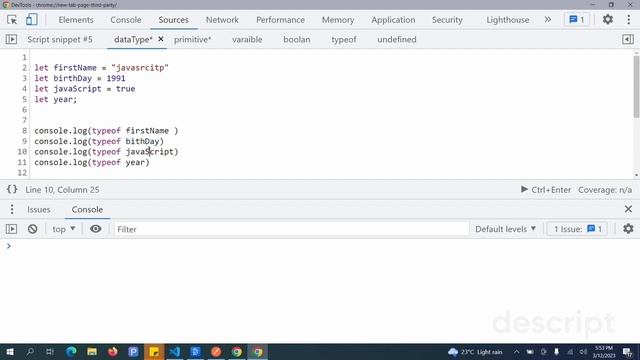
Task: Open Microsoft Edge from taskbar
Action: (x=71, y=352)
